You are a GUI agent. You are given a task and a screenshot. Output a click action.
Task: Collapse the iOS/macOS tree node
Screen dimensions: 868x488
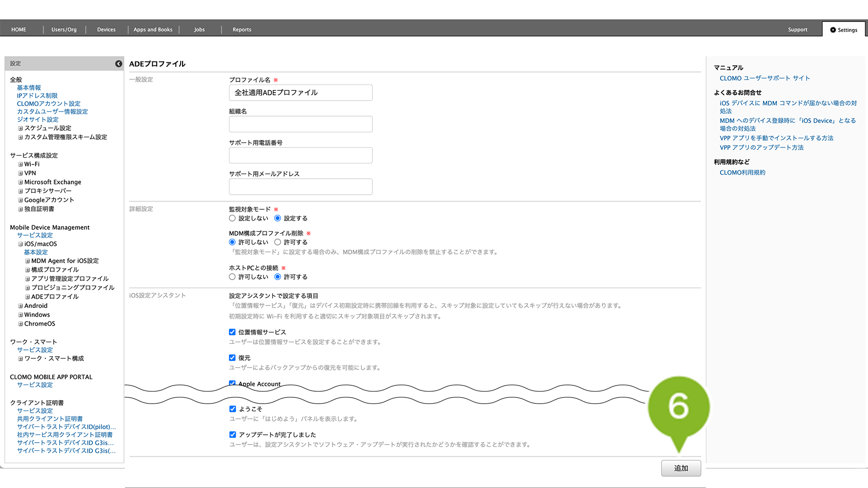pyautogui.click(x=21, y=244)
